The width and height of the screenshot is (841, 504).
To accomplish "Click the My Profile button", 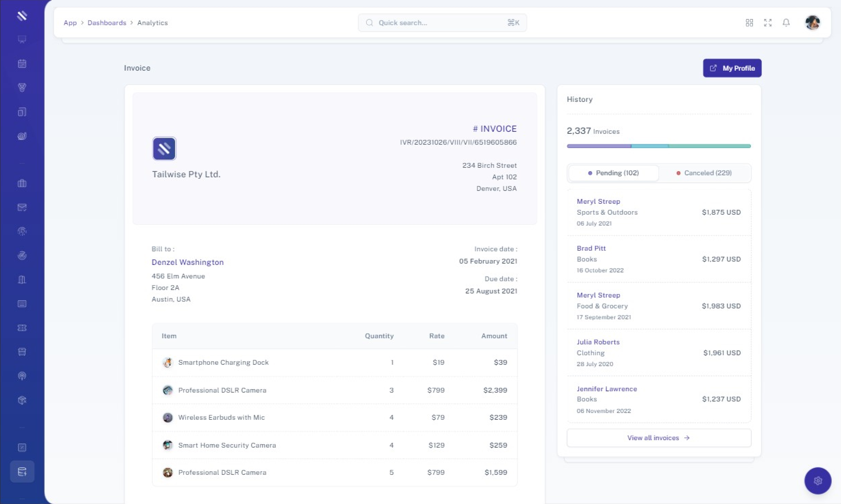I will pyautogui.click(x=732, y=68).
